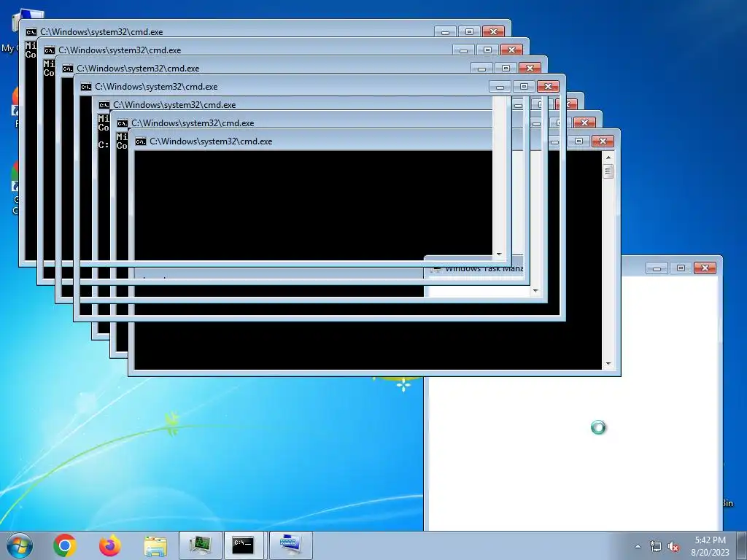Click the cmd icon of the second-from-back window
This screenshot has width=747, height=560.
point(49,50)
